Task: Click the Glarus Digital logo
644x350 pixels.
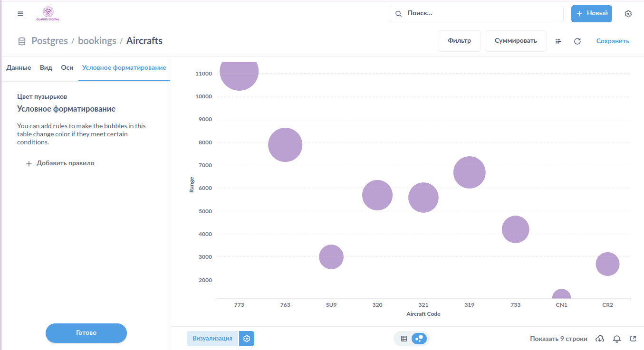Action: [x=48, y=14]
